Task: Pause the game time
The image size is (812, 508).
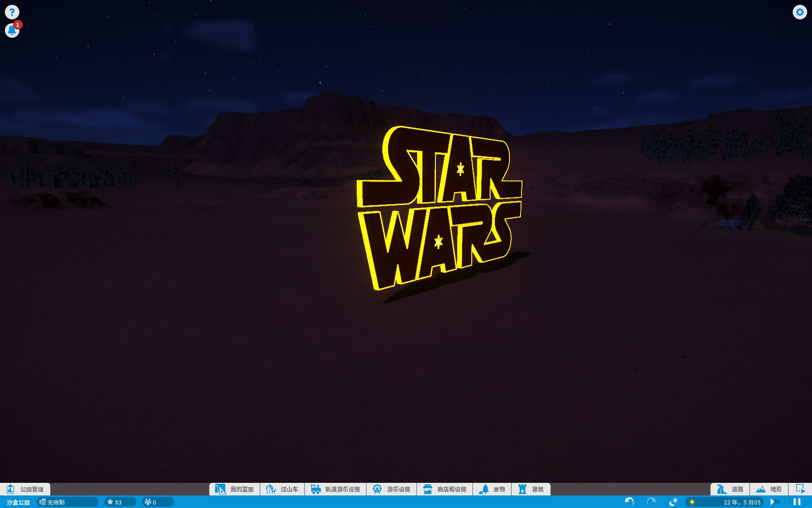Action: [797, 502]
